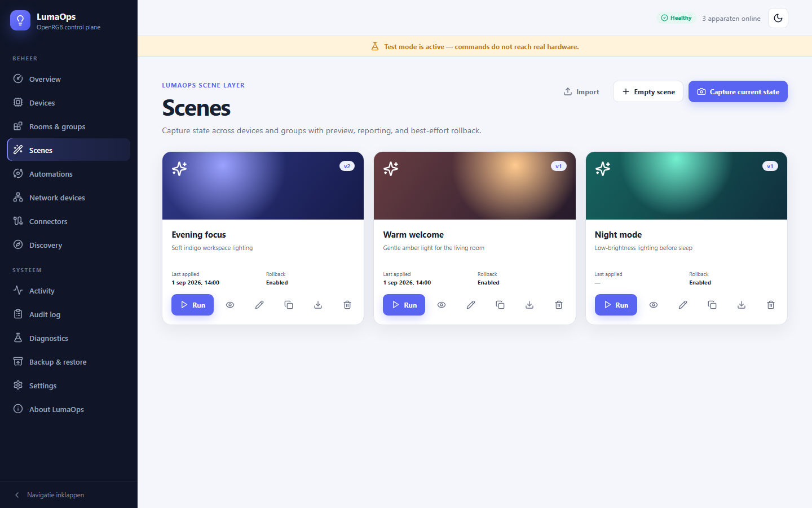Edit the Evening focus scene

tap(259, 305)
